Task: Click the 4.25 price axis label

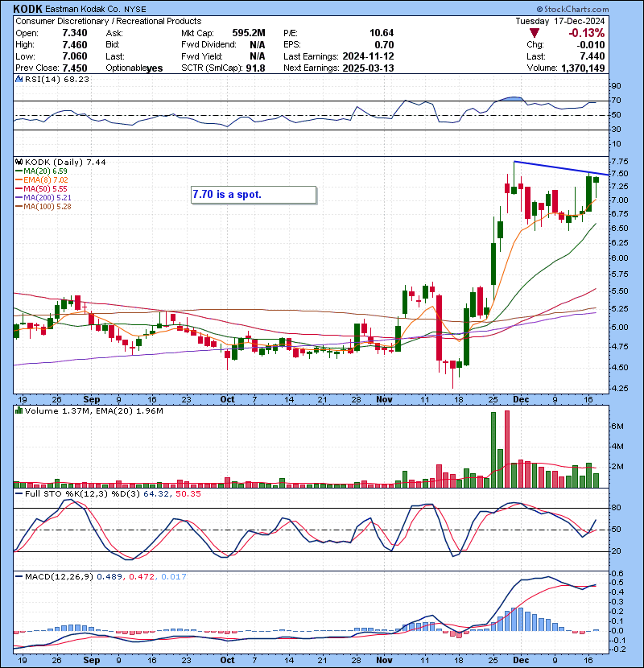Action: pos(619,389)
